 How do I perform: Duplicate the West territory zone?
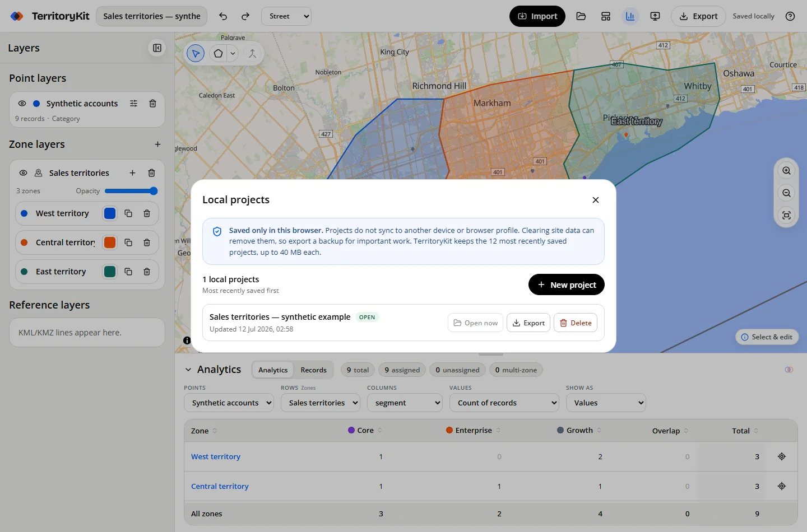pos(128,213)
